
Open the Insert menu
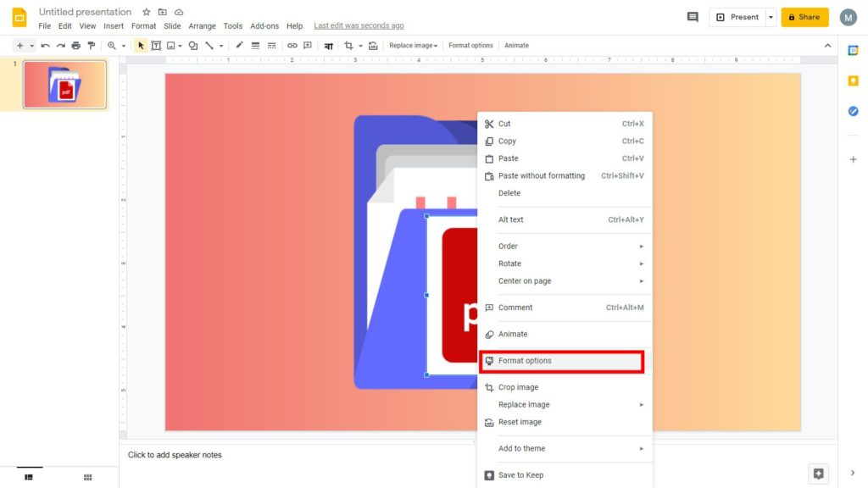point(114,26)
